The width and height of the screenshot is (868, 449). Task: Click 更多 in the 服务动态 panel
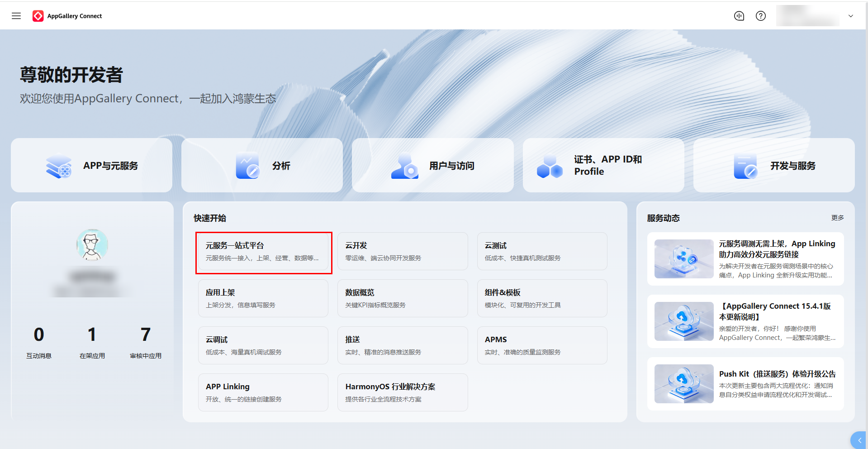coord(837,218)
